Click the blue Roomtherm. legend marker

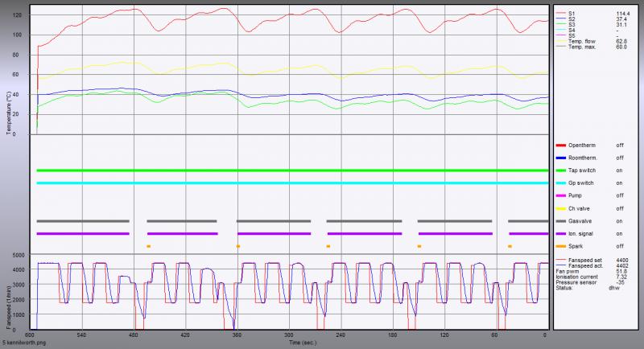(559, 158)
